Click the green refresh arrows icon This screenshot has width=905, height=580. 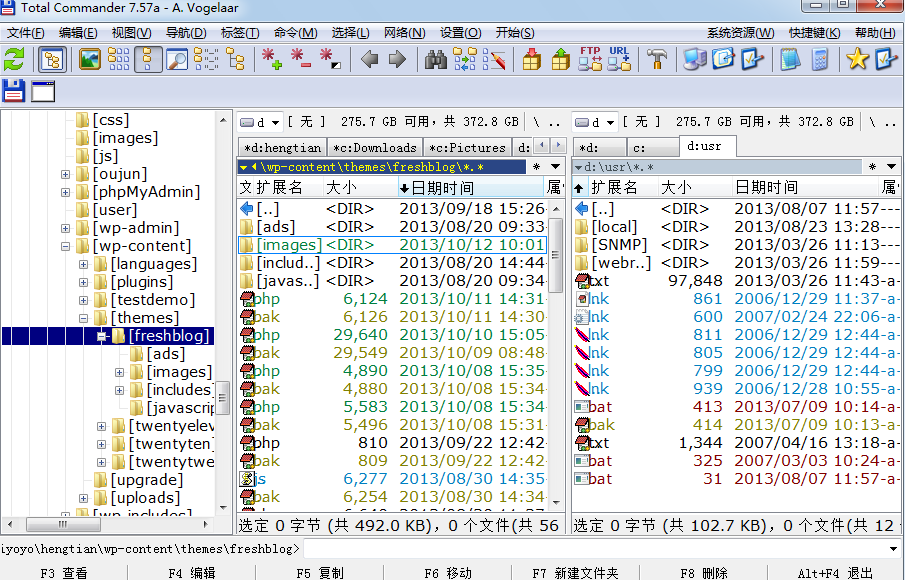coord(14,59)
